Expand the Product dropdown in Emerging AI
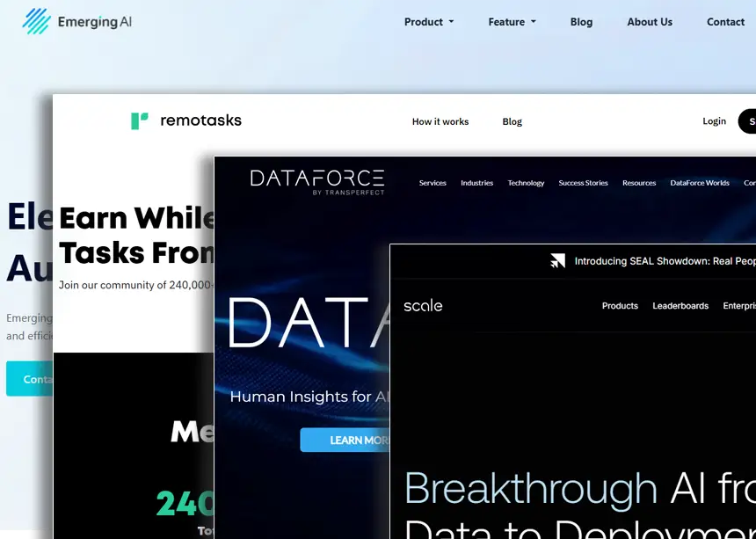Screen dimensions: 756x539 pyautogui.click(x=429, y=22)
